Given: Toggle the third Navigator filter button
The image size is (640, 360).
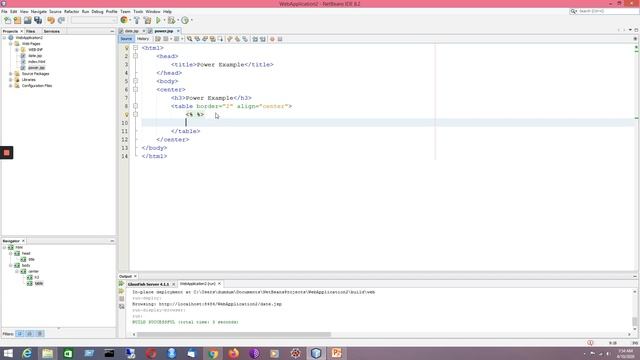Looking at the screenshot, I should 40,334.
